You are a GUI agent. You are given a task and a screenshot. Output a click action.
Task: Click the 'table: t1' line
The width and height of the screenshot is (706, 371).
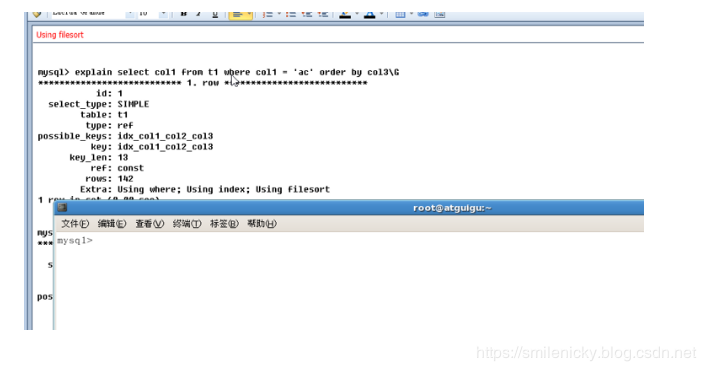pos(104,114)
